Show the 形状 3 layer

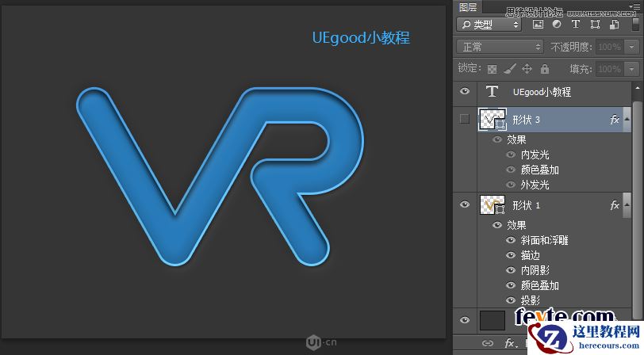[x=465, y=119]
